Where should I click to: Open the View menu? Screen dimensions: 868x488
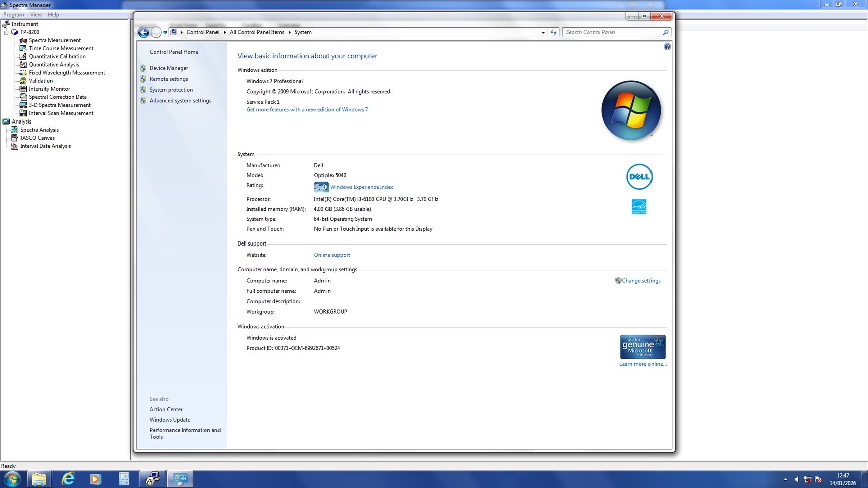pos(36,15)
